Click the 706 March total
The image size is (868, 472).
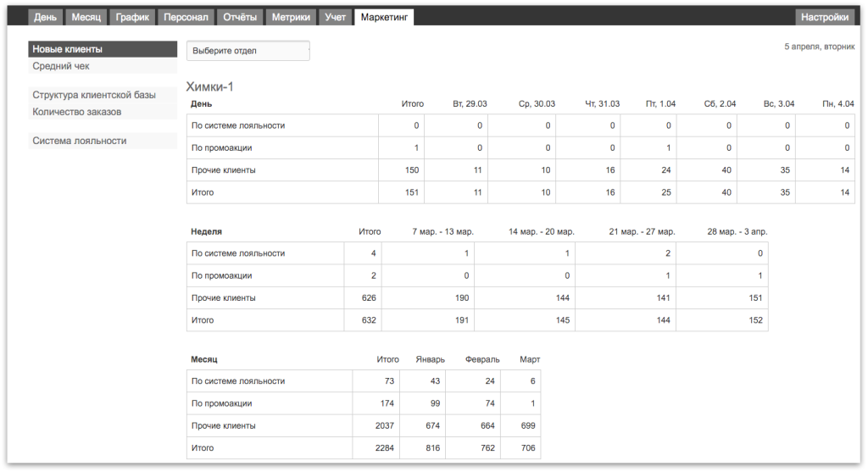pyautogui.click(x=528, y=447)
